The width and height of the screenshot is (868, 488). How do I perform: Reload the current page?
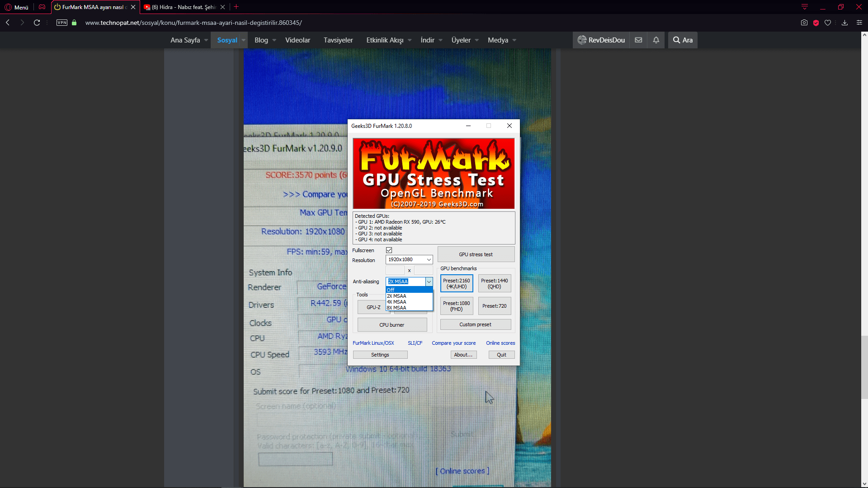point(37,23)
